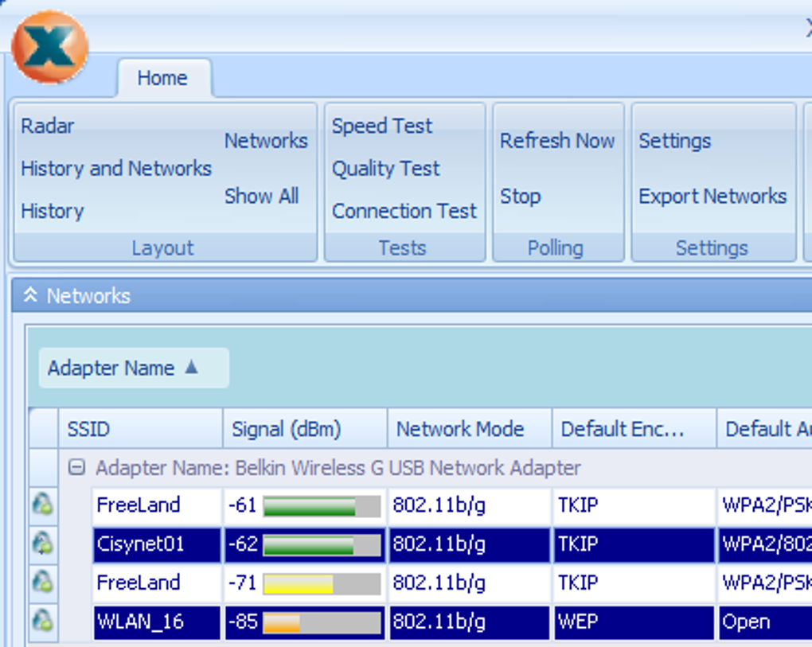Select Radar layout option

(48, 126)
